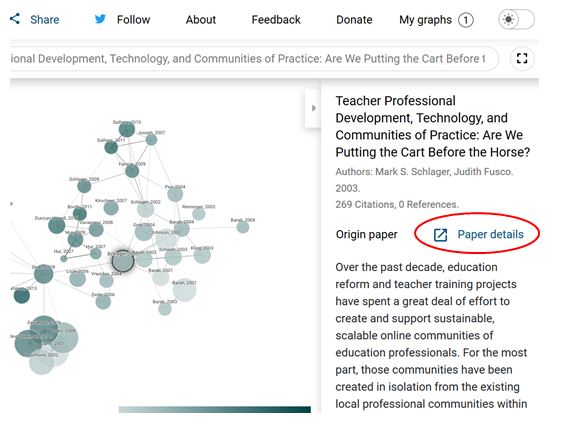This screenshot has height=447, width=568.
Task: Select the isolated Barab 2004 node at far right
Action: coord(243,227)
